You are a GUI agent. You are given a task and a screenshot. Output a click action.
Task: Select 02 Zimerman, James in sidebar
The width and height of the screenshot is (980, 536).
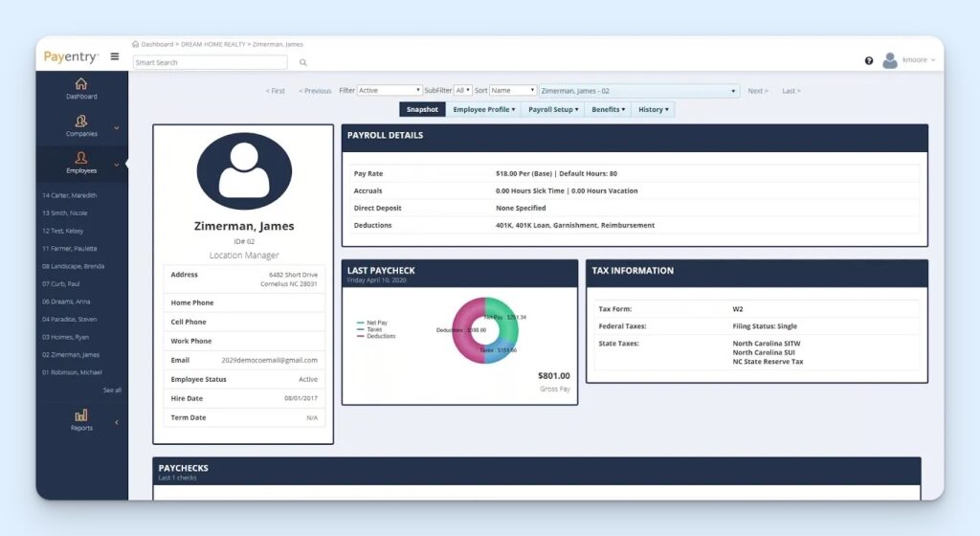(71, 355)
